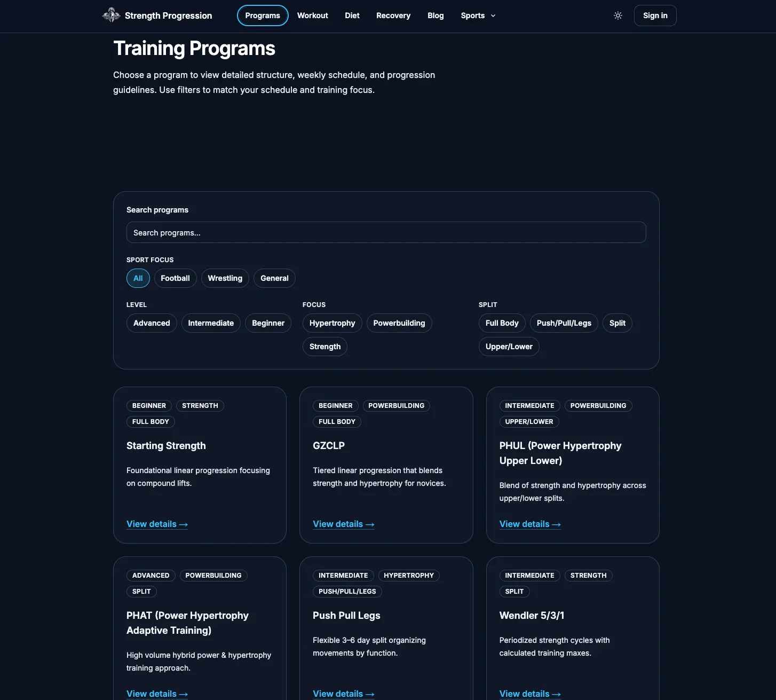Screen dimensions: 776x700
Task: Click the Push Pull Legs card title
Action: click(x=346, y=616)
